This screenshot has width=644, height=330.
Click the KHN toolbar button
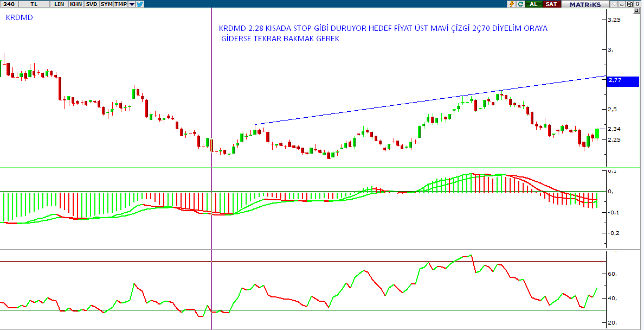click(x=75, y=4)
